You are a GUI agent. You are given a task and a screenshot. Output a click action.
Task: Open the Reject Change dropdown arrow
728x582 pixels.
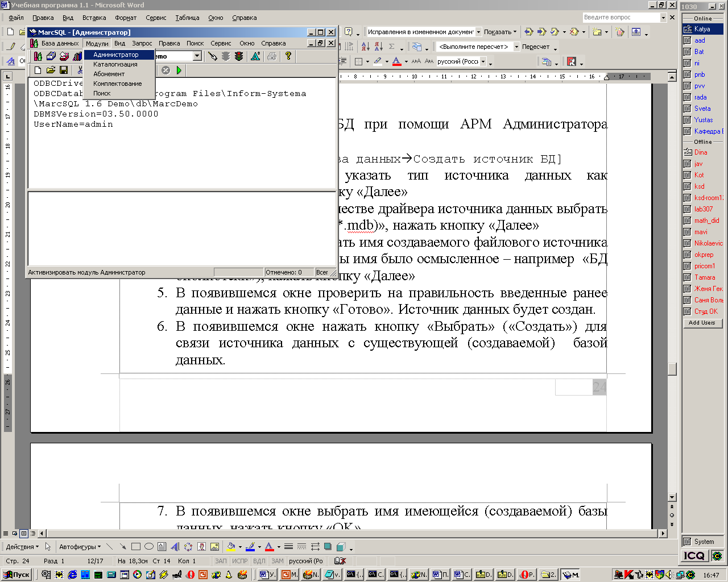tap(584, 32)
